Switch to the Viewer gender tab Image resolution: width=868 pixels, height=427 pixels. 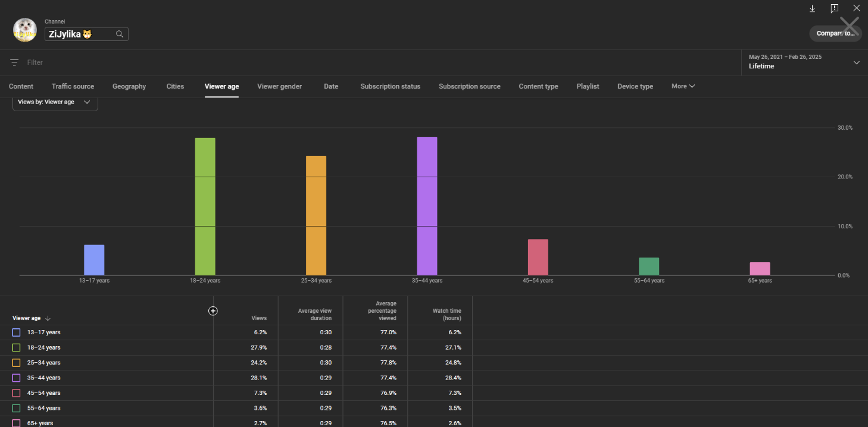tap(279, 86)
